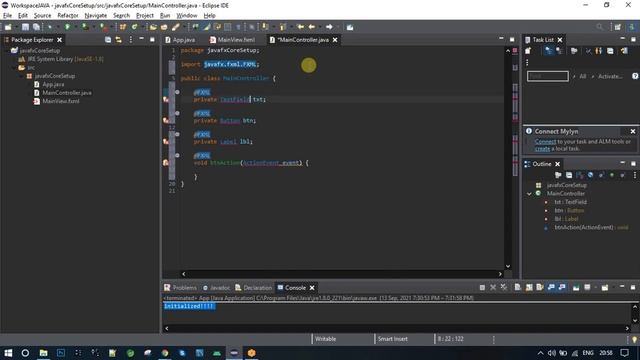640x360 pixels.
Task: Click the New Task icon in Task List
Action: pos(528,51)
